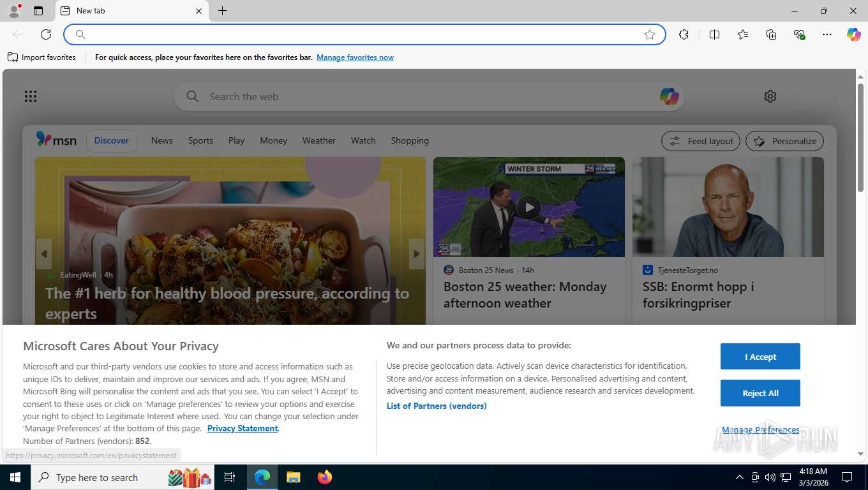Play the Boston 25 weather video

click(x=529, y=207)
